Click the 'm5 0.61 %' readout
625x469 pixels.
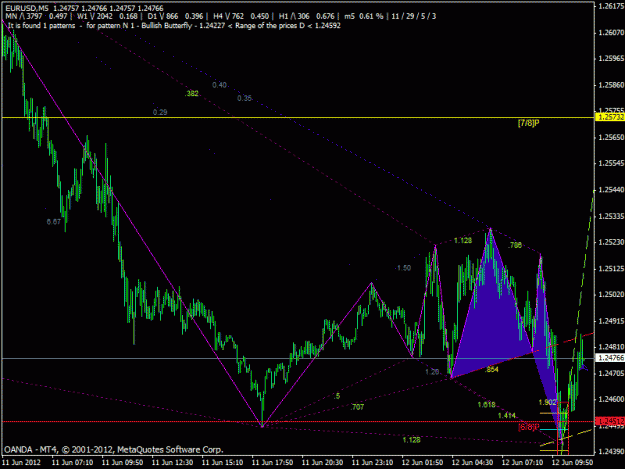click(x=364, y=16)
